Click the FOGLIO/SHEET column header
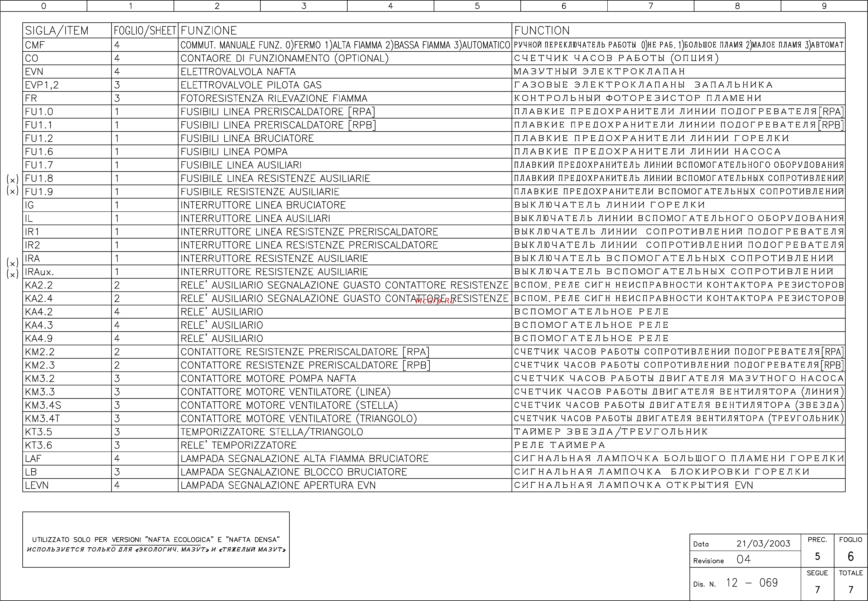This screenshot has width=868, height=601. click(145, 31)
